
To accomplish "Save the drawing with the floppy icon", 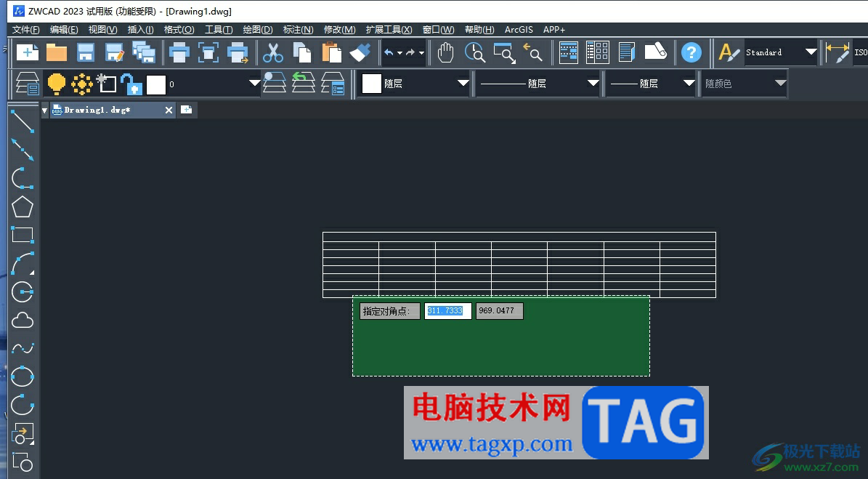I will coord(86,52).
